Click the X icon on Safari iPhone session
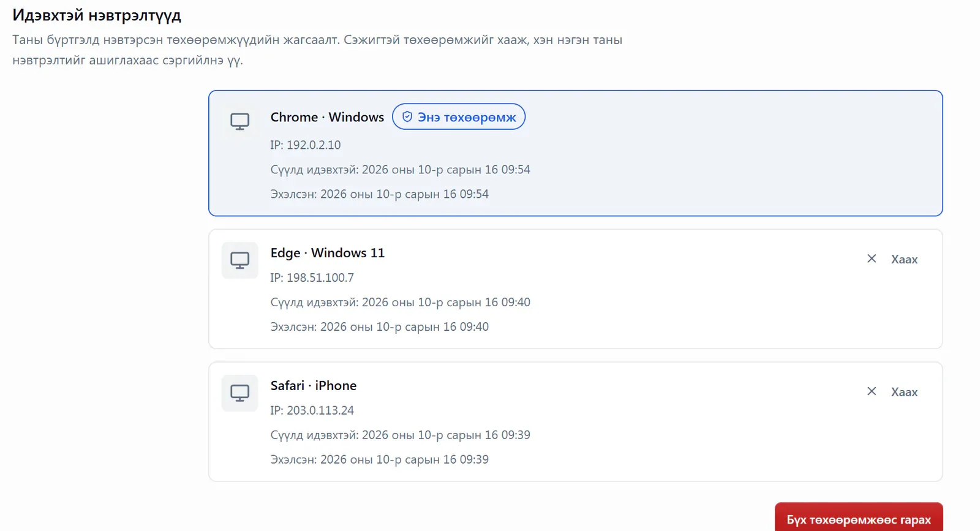This screenshot has height=531, width=980. point(872,391)
